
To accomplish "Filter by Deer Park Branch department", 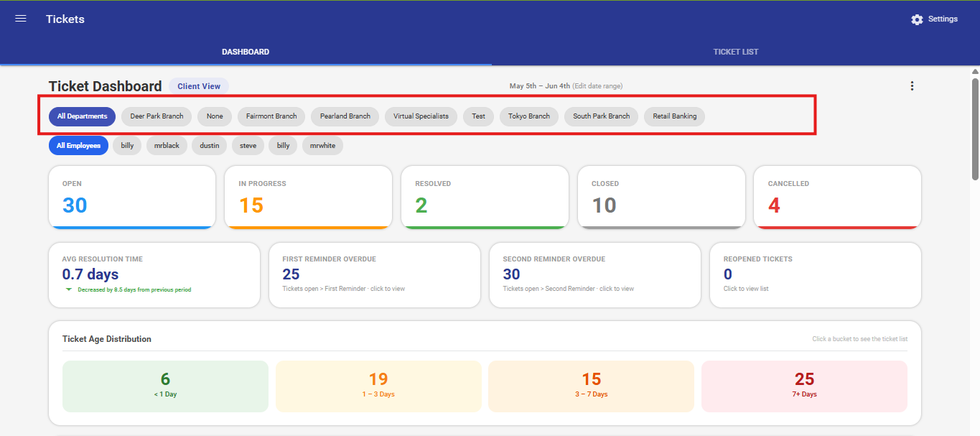I will (x=157, y=116).
